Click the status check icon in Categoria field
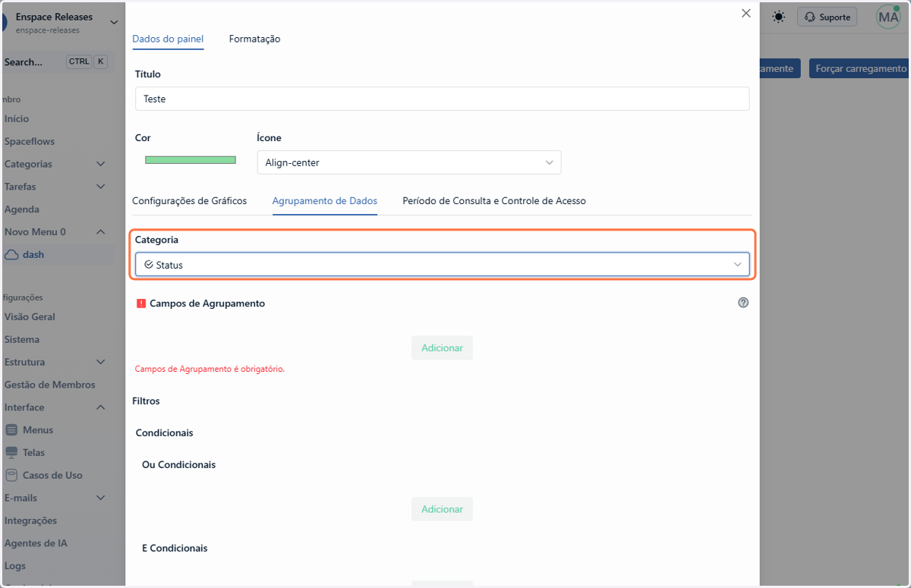911x588 pixels. click(149, 265)
